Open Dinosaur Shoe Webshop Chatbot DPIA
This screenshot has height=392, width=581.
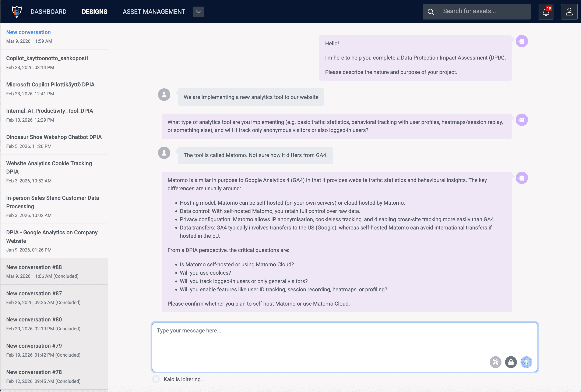(x=54, y=141)
